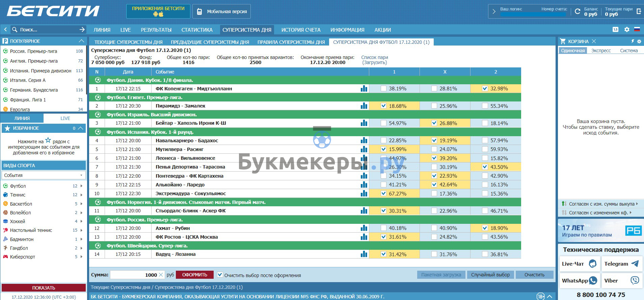Open Telegram support channel
The height and width of the screenshot is (300, 644).
(x=622, y=264)
